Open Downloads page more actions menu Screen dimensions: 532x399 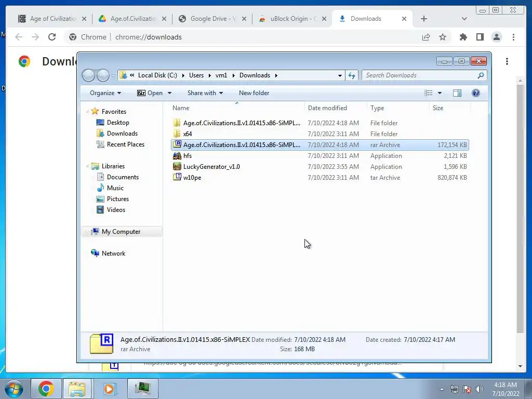507,61
